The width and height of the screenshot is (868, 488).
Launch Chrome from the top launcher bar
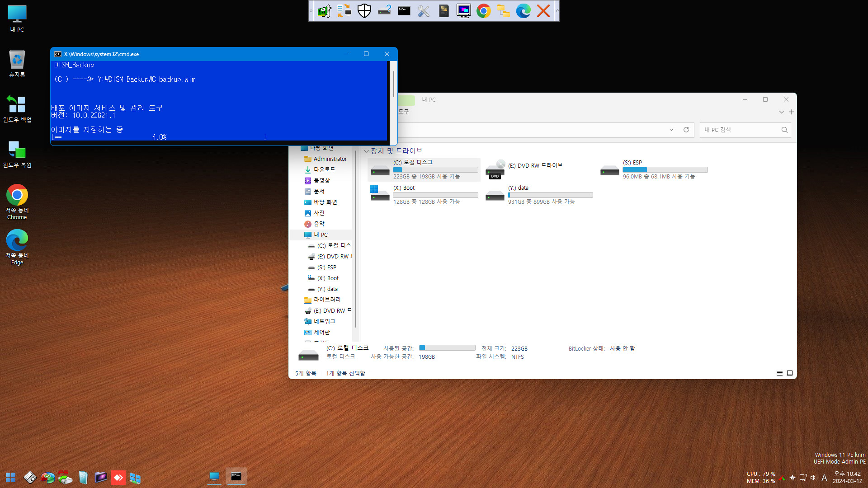[484, 11]
